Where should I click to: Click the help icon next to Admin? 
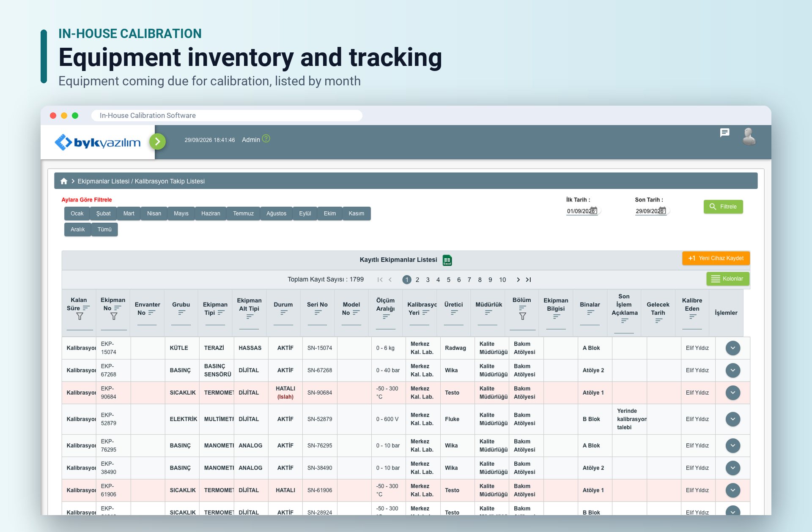266,139
